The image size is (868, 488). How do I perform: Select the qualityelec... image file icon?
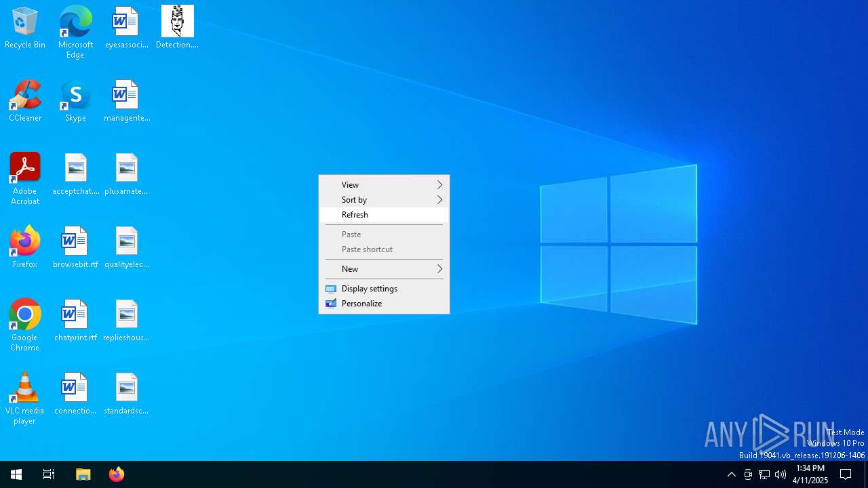126,248
